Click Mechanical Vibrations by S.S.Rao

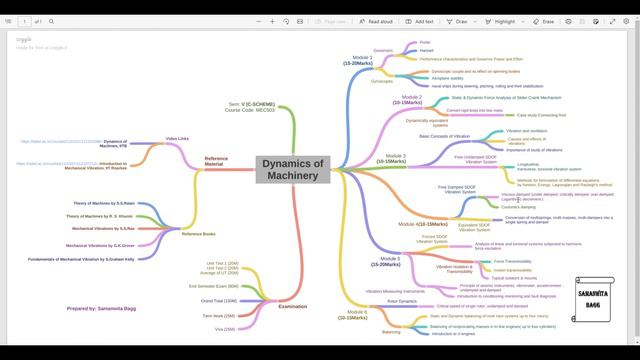click(103, 229)
